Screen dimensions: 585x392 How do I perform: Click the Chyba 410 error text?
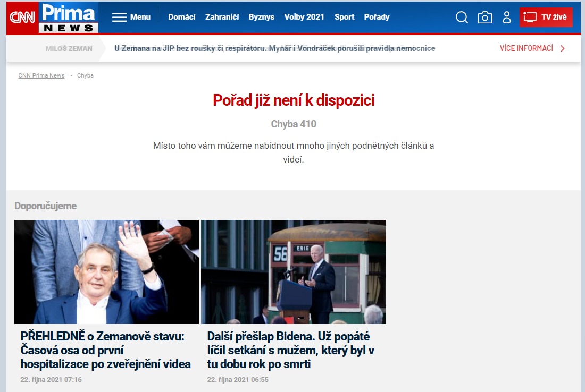[x=294, y=124]
